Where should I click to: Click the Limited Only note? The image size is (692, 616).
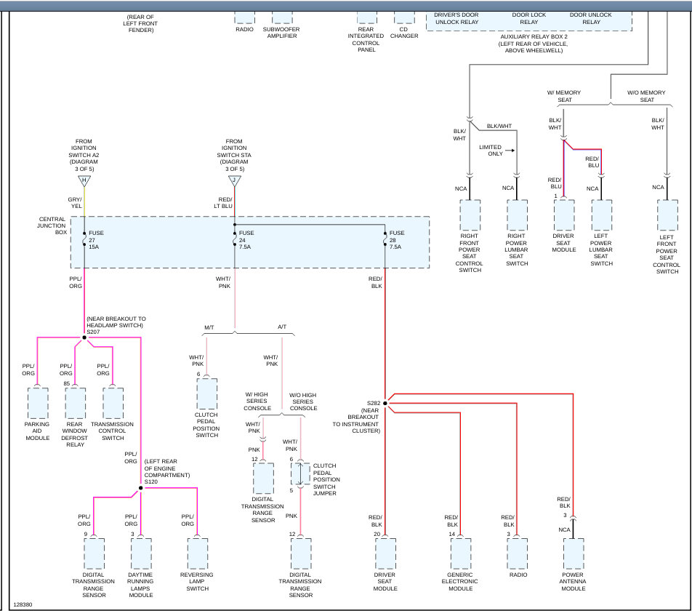491,150
